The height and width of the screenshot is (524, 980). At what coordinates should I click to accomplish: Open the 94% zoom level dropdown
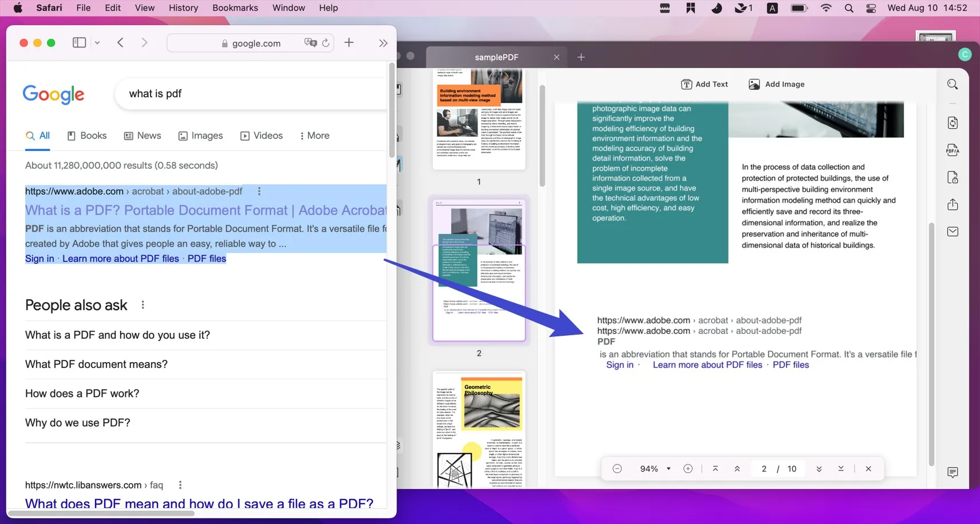[655, 469]
